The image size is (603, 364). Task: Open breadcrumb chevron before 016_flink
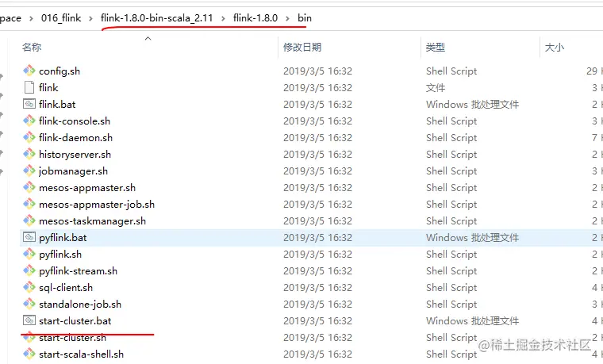[31, 18]
